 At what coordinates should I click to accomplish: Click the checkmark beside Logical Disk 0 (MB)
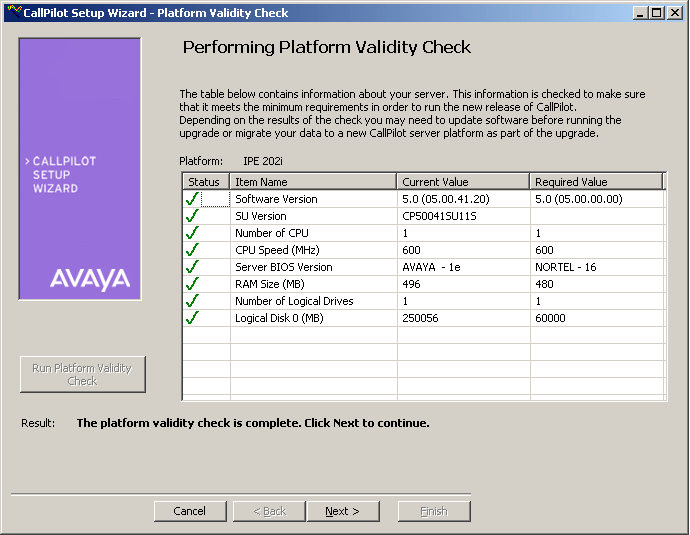[192, 318]
